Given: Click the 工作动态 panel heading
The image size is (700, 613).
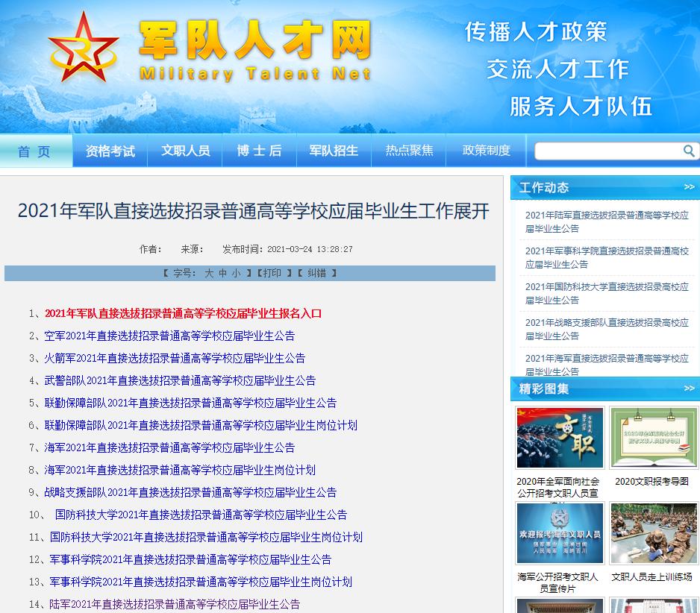Looking at the screenshot, I should tap(544, 187).
